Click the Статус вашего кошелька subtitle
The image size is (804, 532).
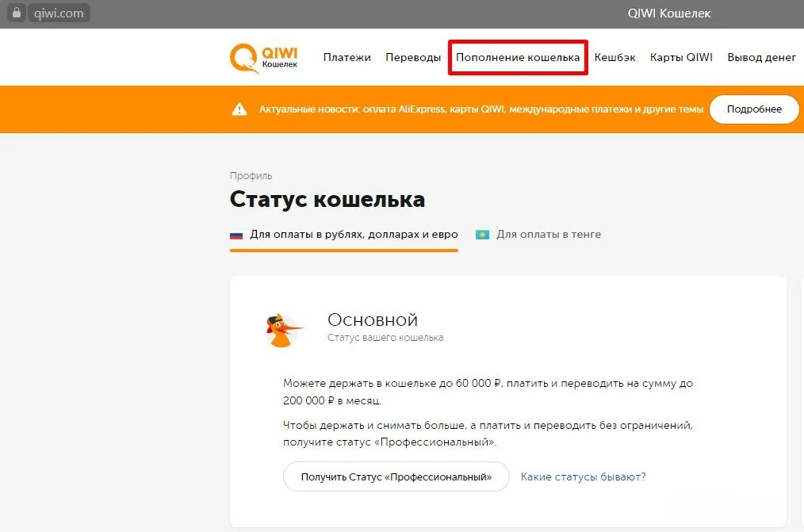385,338
